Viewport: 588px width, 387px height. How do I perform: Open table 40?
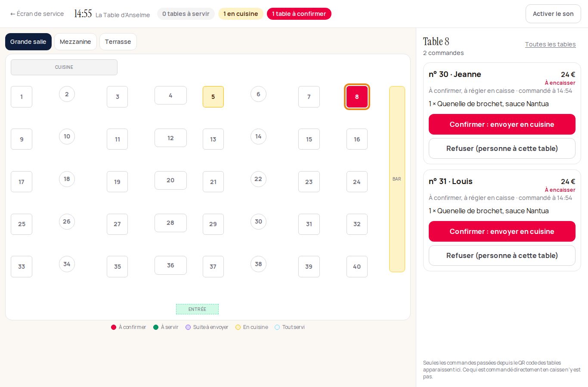pyautogui.click(x=357, y=267)
